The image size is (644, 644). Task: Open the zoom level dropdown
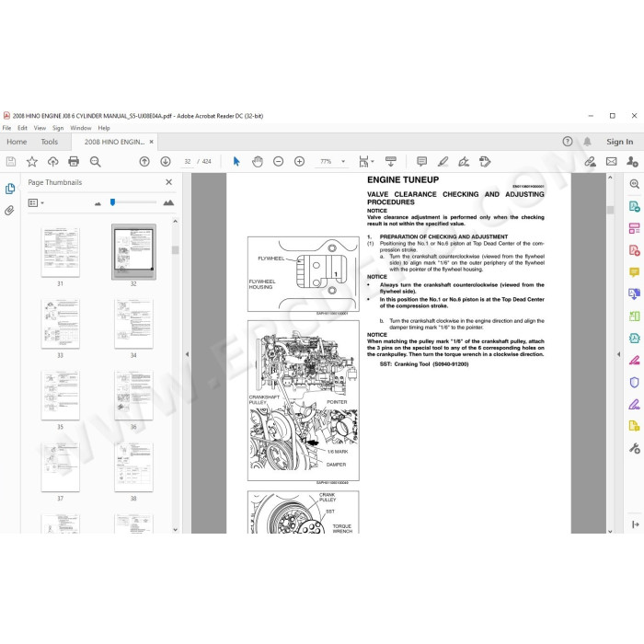pos(343,161)
